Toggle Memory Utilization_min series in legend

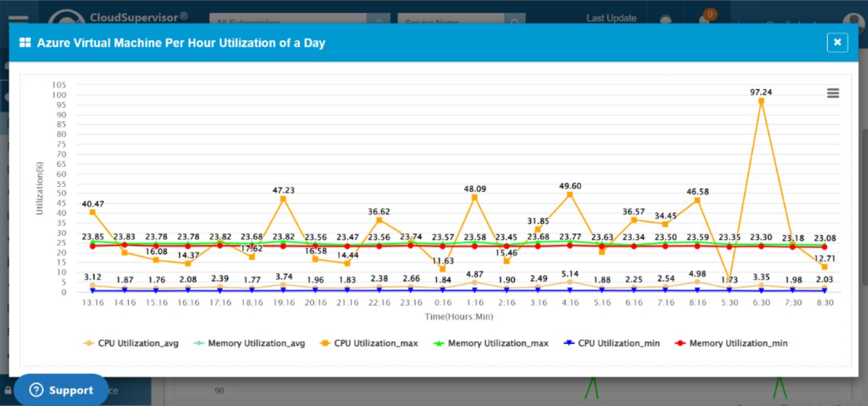(x=731, y=343)
